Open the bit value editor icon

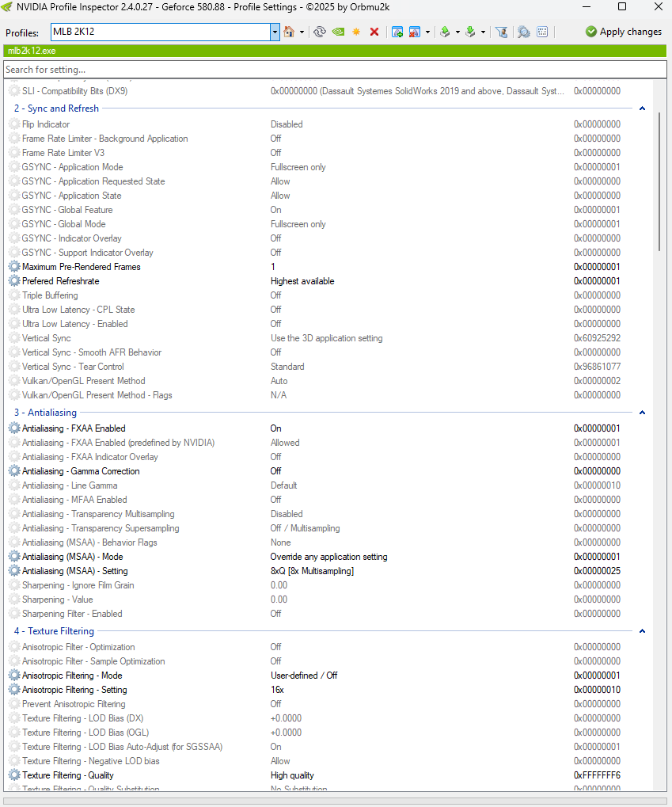coord(542,32)
